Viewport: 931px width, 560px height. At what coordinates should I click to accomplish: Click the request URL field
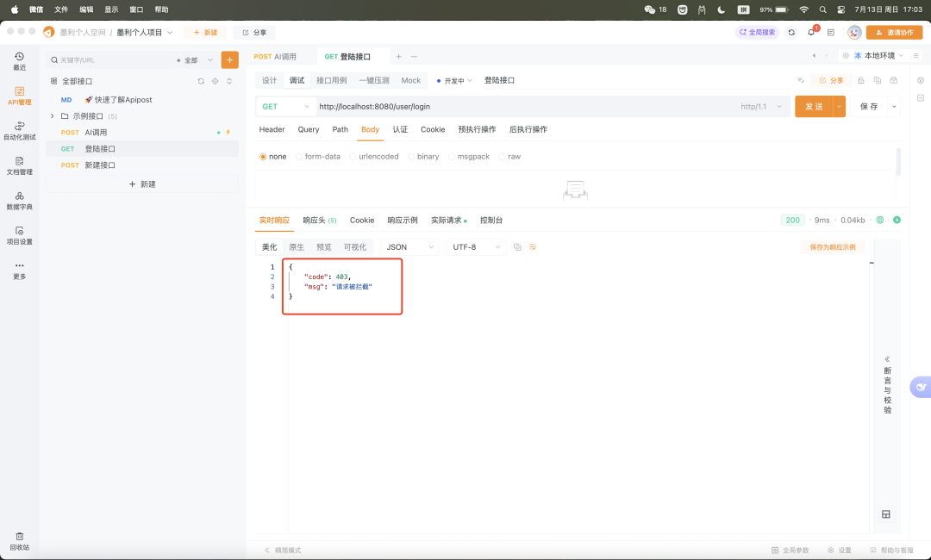(x=526, y=107)
